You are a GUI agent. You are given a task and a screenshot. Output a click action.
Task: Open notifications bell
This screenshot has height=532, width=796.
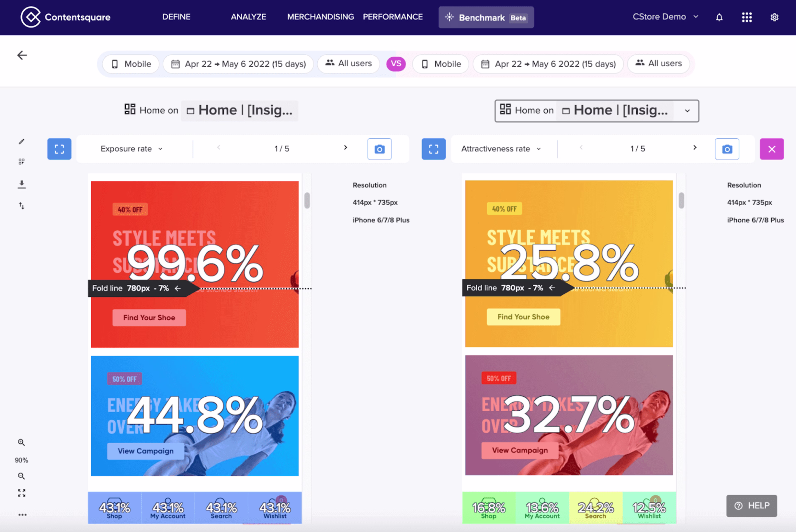coord(719,17)
